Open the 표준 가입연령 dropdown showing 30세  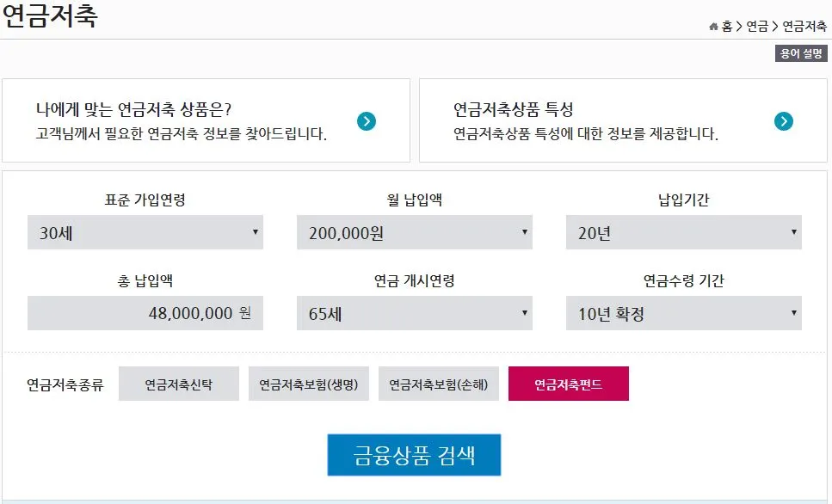[x=145, y=231]
